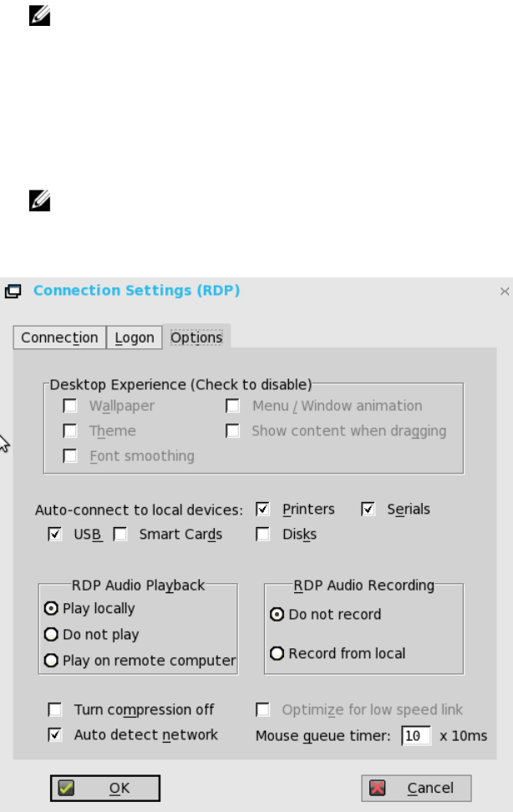
Task: Open the Logon tab
Action: (135, 337)
